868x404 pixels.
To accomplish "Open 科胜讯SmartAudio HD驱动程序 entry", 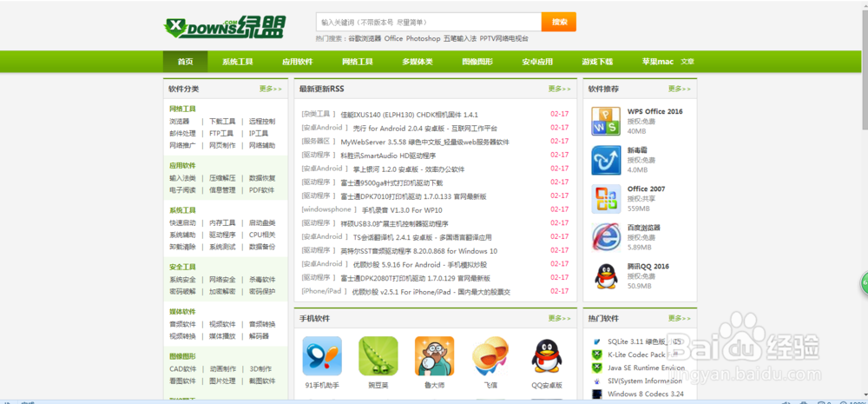I will pos(388,156).
